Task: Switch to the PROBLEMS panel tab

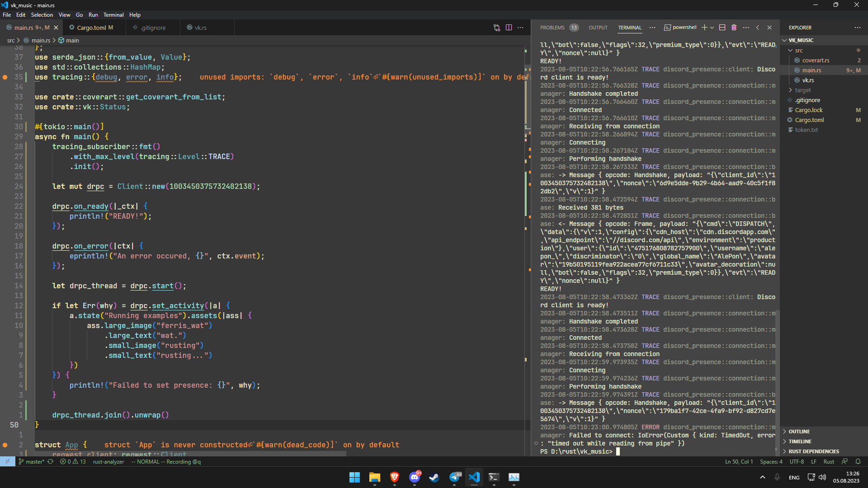Action: (x=552, y=28)
